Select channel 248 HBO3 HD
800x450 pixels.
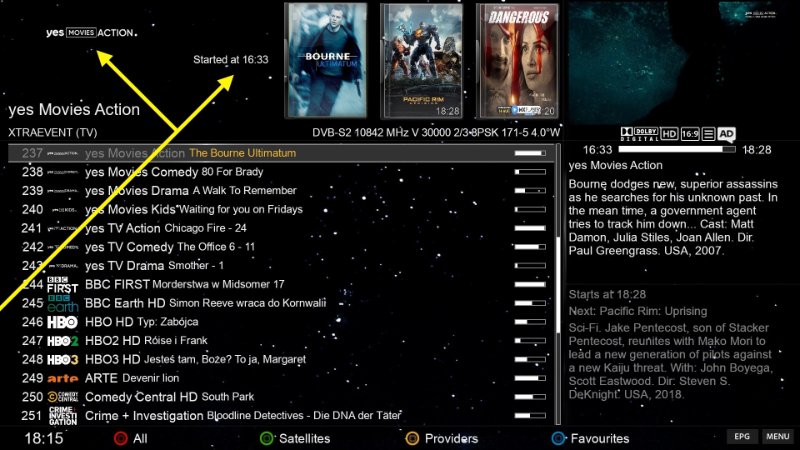pos(281,360)
